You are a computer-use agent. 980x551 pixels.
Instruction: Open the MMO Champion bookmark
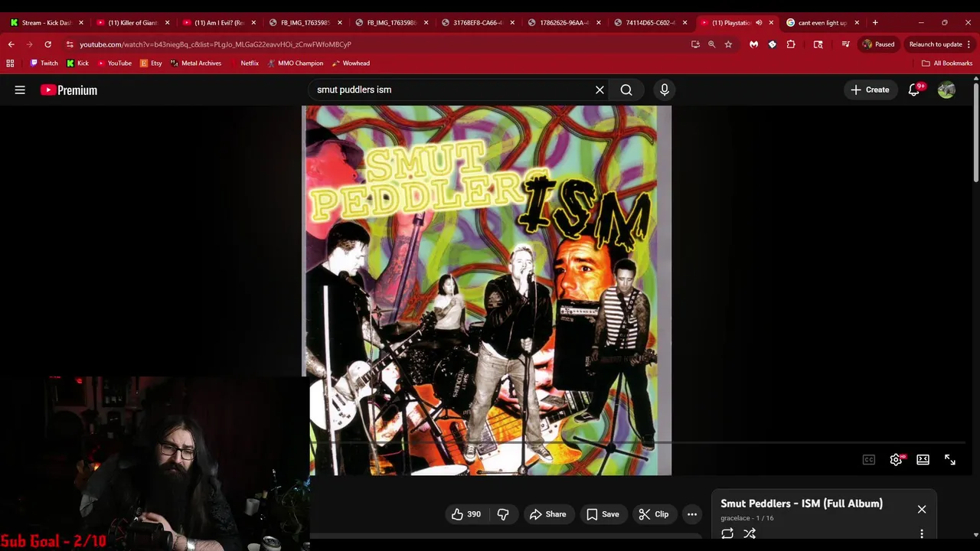pyautogui.click(x=296, y=64)
